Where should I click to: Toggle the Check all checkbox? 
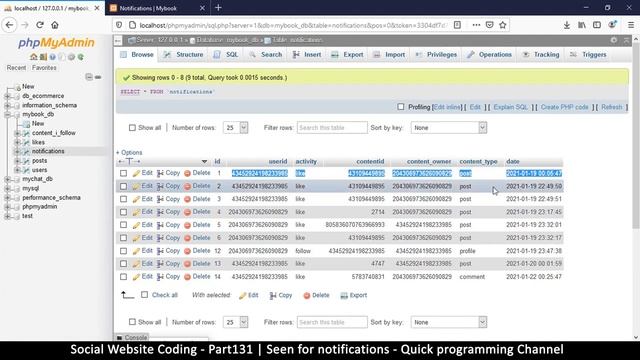144,295
